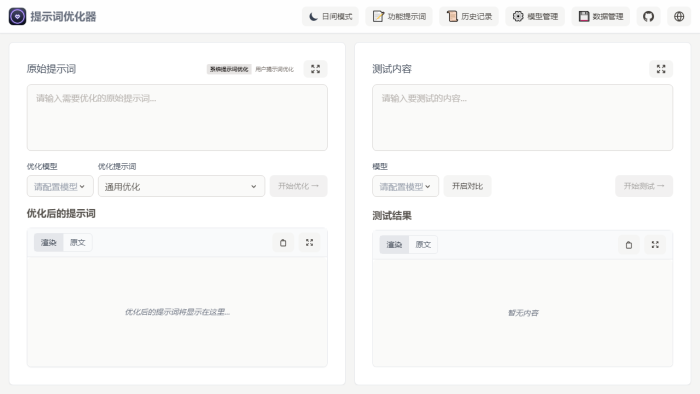This screenshot has height=394, width=700.
Task: Select 渲染 tab in test result panel
Action: (394, 245)
